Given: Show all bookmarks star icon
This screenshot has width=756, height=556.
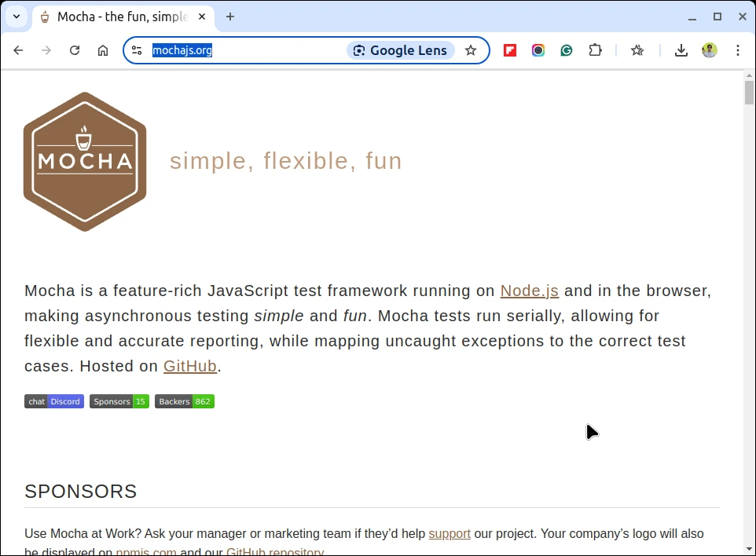Looking at the screenshot, I should (x=637, y=50).
